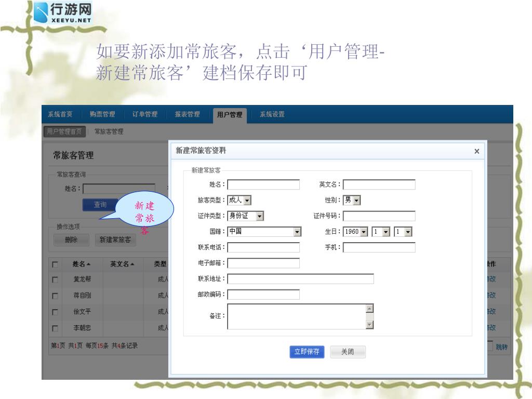Select the 用户管理 tab
Viewport: 532px width, 399px height.
pyautogui.click(x=230, y=115)
